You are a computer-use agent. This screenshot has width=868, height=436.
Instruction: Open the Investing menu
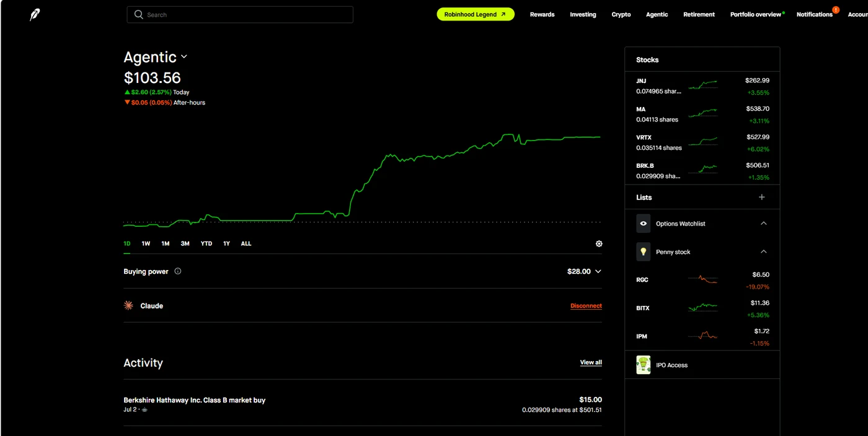point(583,14)
